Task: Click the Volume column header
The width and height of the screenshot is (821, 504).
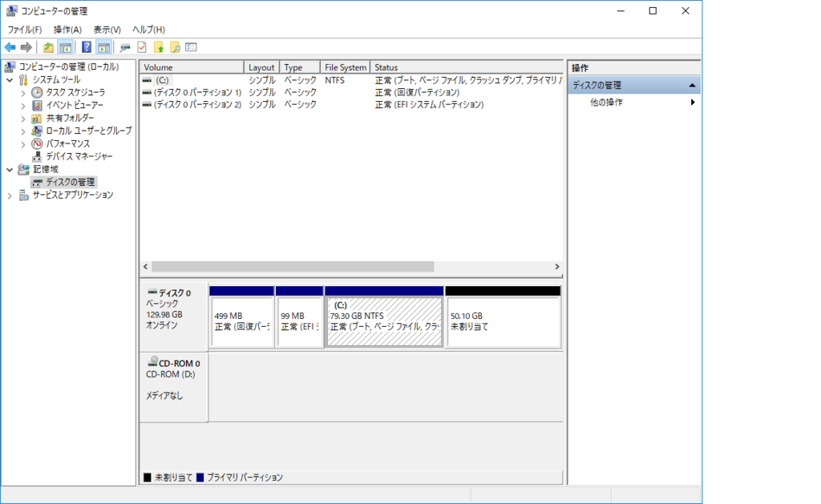Action: point(192,67)
